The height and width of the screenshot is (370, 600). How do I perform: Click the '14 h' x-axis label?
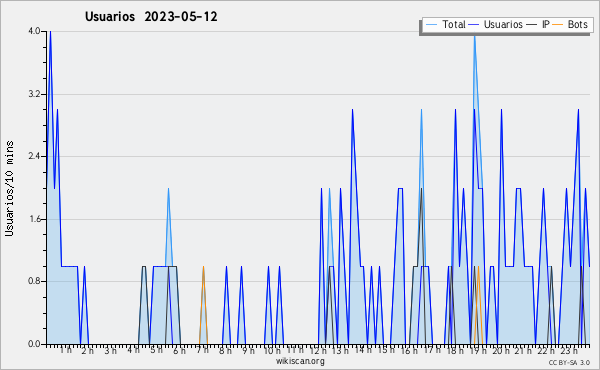[363, 350]
